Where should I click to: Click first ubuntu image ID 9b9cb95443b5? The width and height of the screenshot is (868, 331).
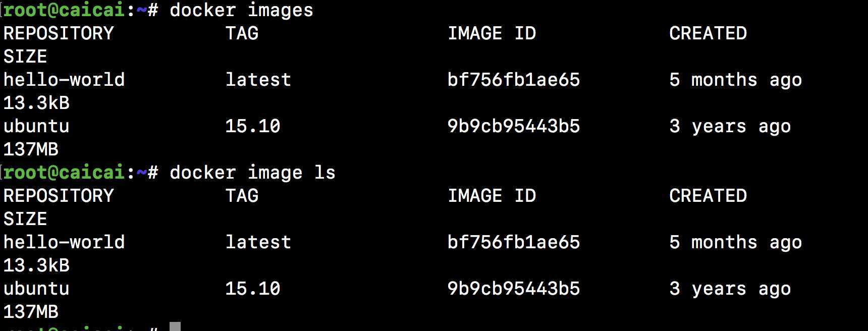[x=514, y=126]
